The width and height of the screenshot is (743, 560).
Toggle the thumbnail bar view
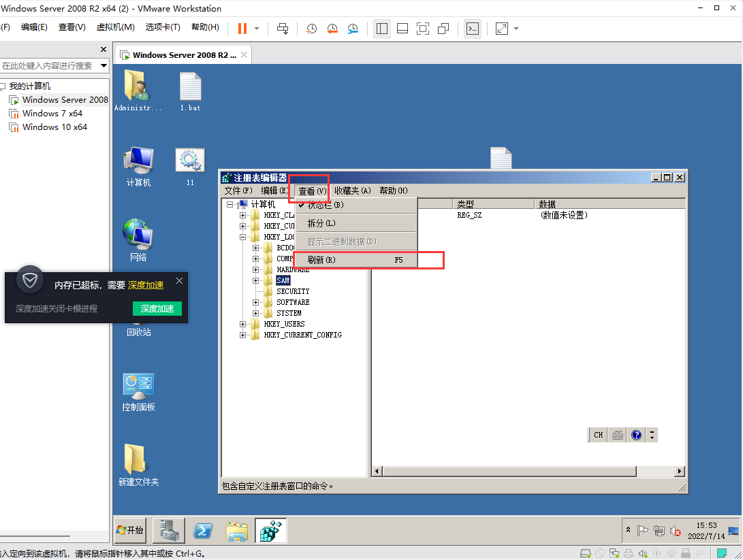[x=402, y=29]
